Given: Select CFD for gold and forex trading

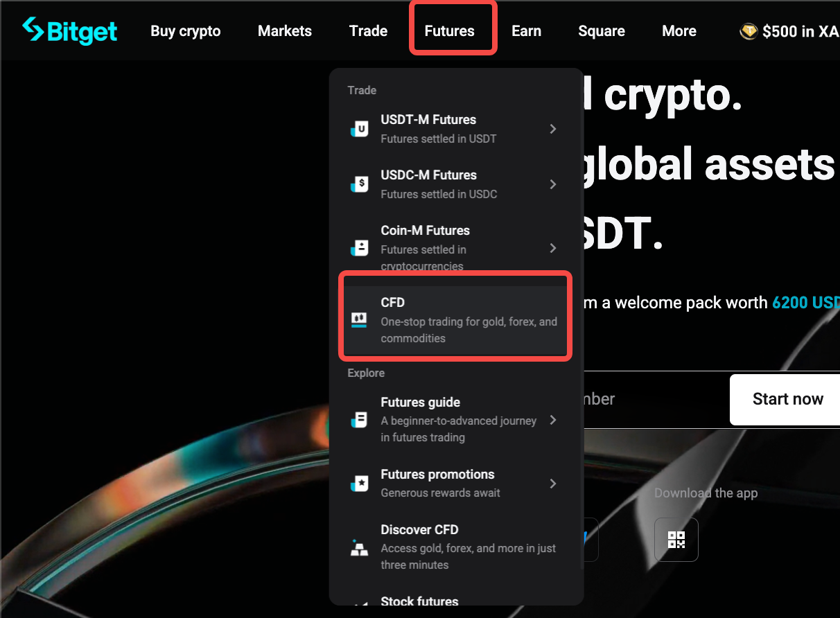Looking at the screenshot, I should (455, 319).
